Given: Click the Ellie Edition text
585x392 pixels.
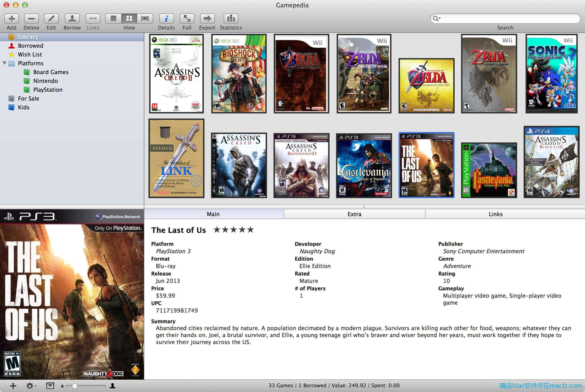Looking at the screenshot, I should click(315, 266).
